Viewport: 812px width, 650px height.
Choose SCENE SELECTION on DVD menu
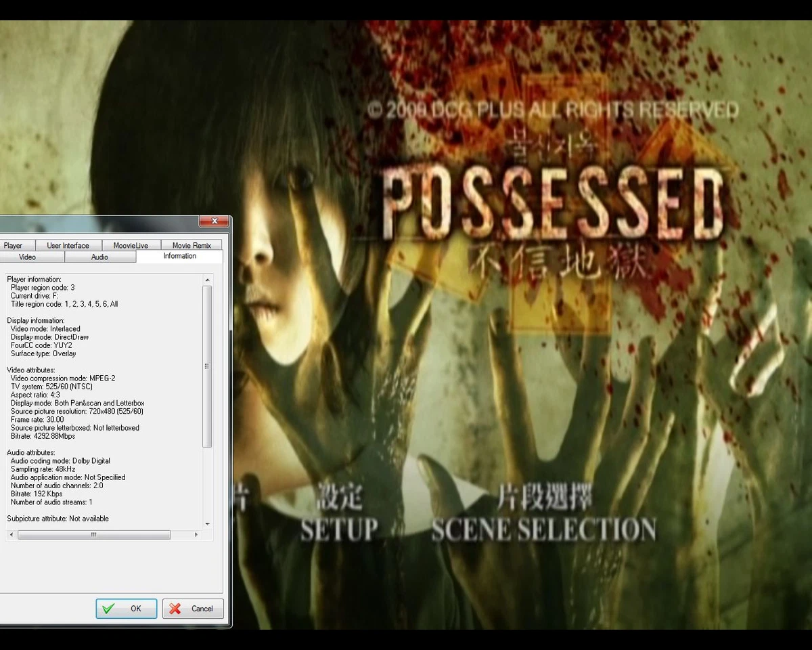click(x=544, y=529)
